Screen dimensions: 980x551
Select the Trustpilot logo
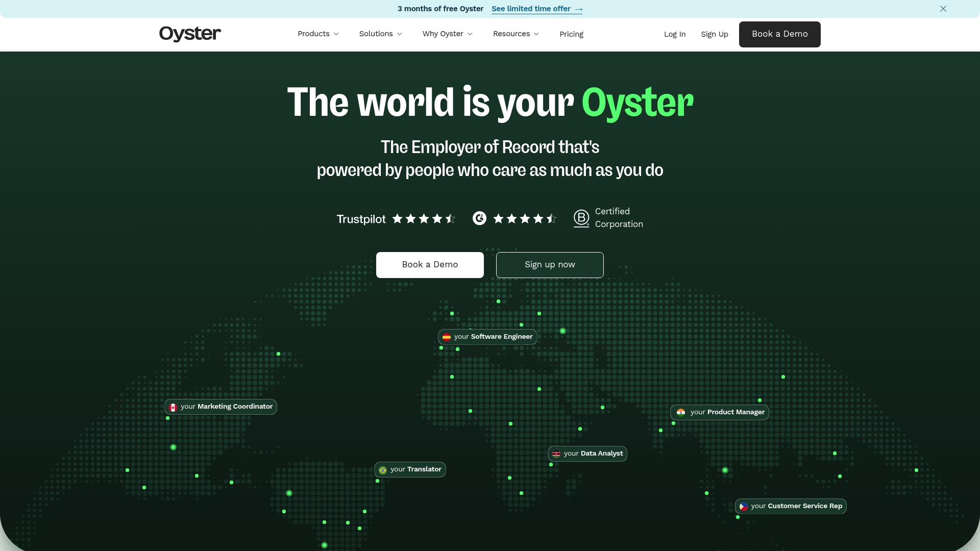point(361,219)
